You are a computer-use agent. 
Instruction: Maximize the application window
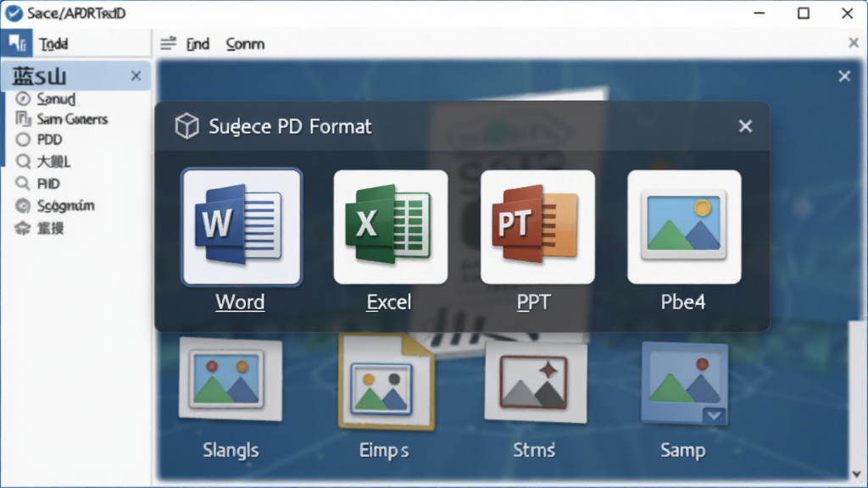(804, 13)
